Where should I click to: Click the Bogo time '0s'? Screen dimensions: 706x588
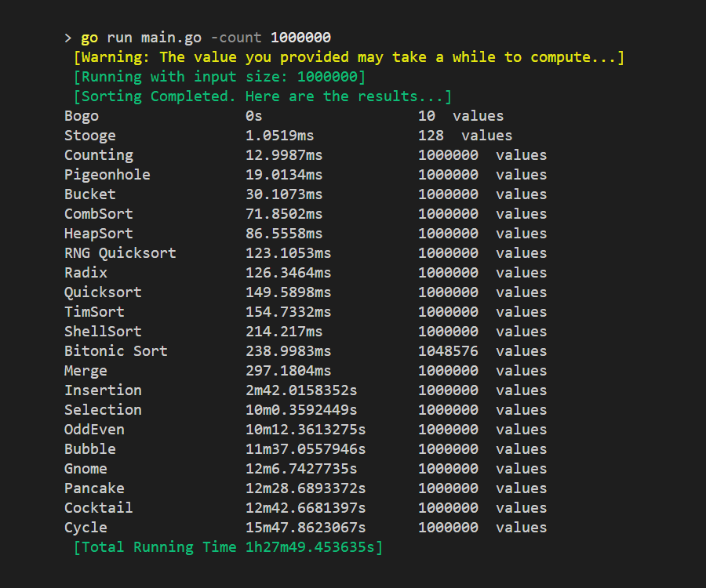(x=253, y=116)
